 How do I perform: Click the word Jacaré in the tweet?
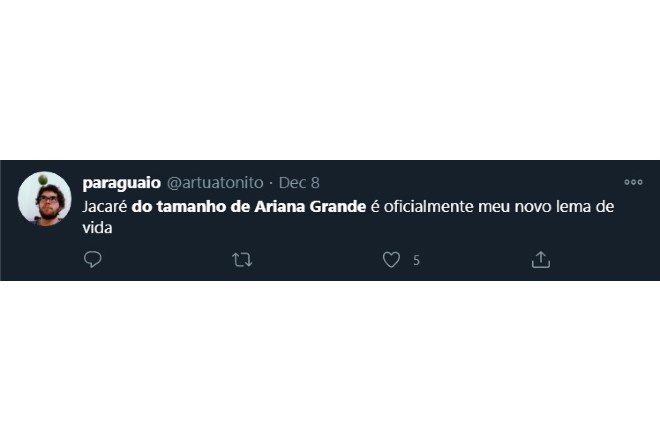pyautogui.click(x=105, y=206)
